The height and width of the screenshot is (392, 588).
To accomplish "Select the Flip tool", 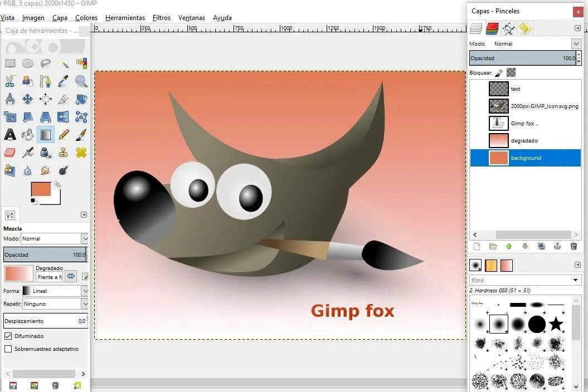I will 64,117.
